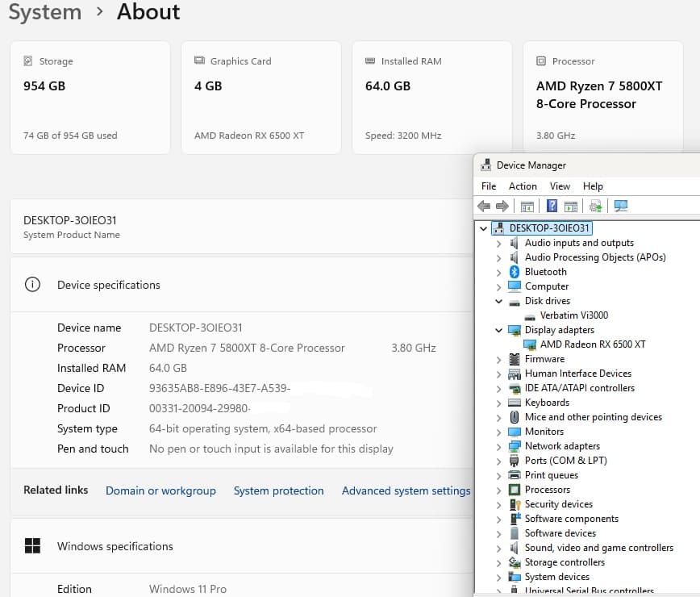Click the IDE ATA/ATAPI controllers icon
The height and width of the screenshot is (597, 700).
point(515,388)
